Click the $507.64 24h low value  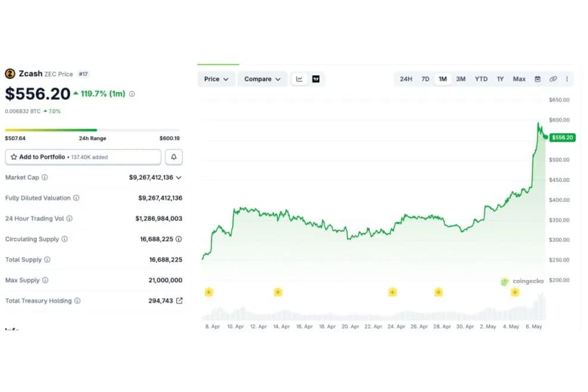tap(15, 138)
